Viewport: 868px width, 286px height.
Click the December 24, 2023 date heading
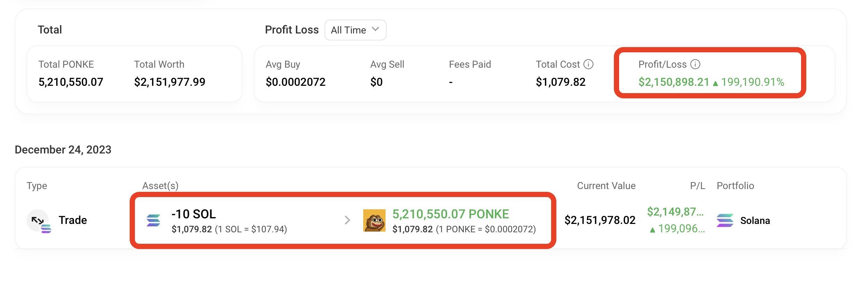click(x=63, y=150)
